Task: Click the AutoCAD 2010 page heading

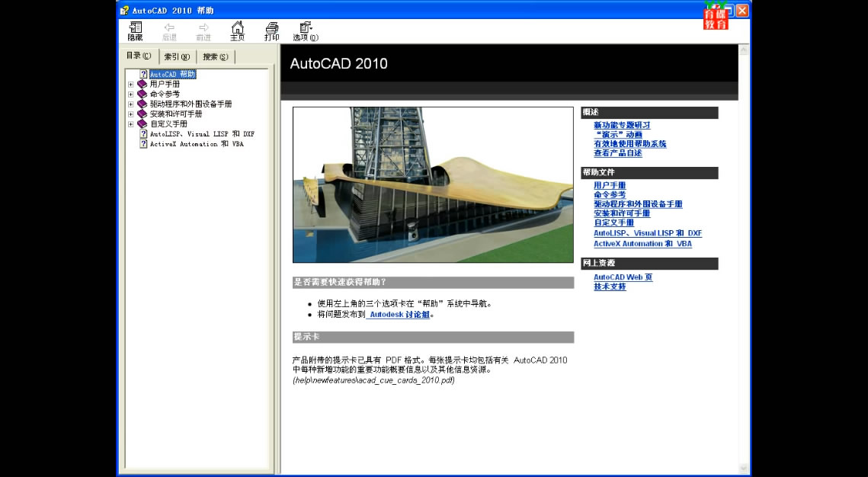Action: click(x=339, y=64)
